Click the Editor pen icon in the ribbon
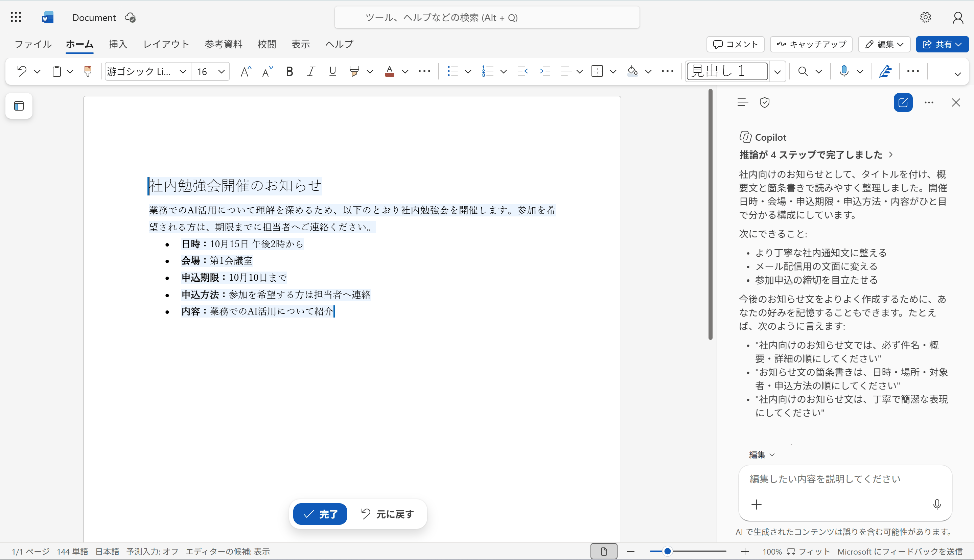Image resolution: width=974 pixels, height=560 pixels. pos(885,71)
